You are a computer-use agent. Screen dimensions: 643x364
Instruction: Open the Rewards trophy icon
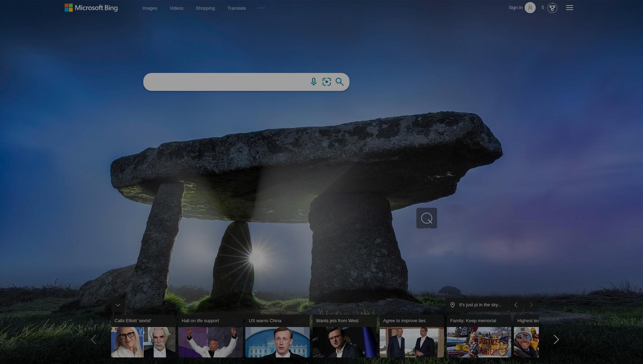552,8
